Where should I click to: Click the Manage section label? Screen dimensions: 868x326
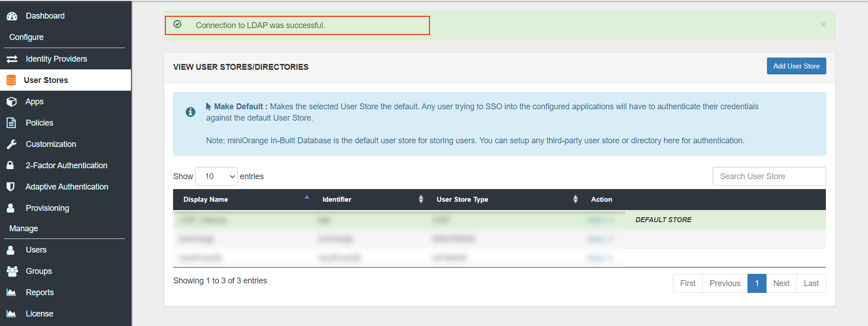tap(24, 229)
